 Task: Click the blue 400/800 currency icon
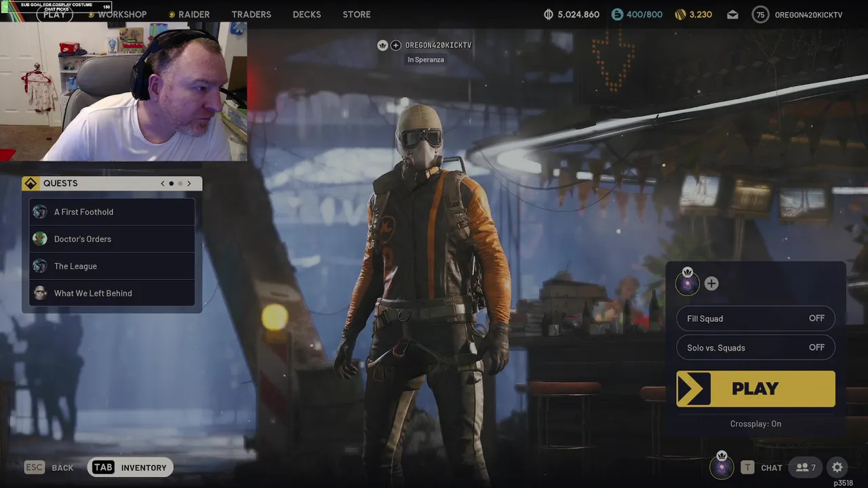tap(617, 14)
